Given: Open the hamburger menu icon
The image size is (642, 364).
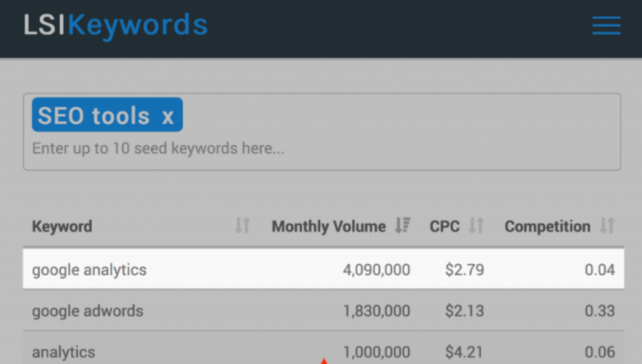Looking at the screenshot, I should pos(606,25).
